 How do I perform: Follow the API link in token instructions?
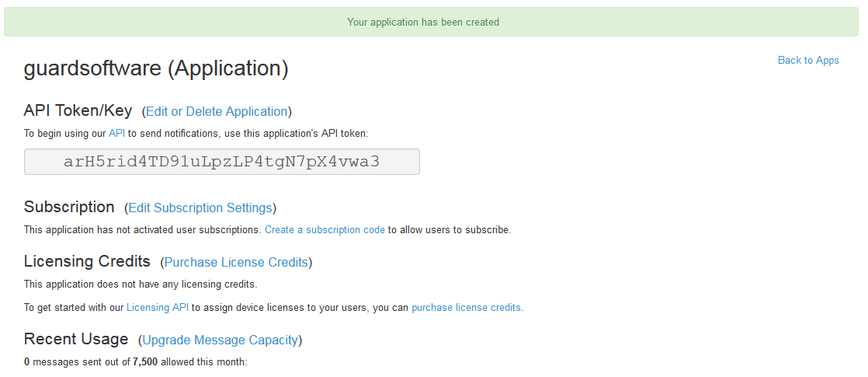point(116,133)
